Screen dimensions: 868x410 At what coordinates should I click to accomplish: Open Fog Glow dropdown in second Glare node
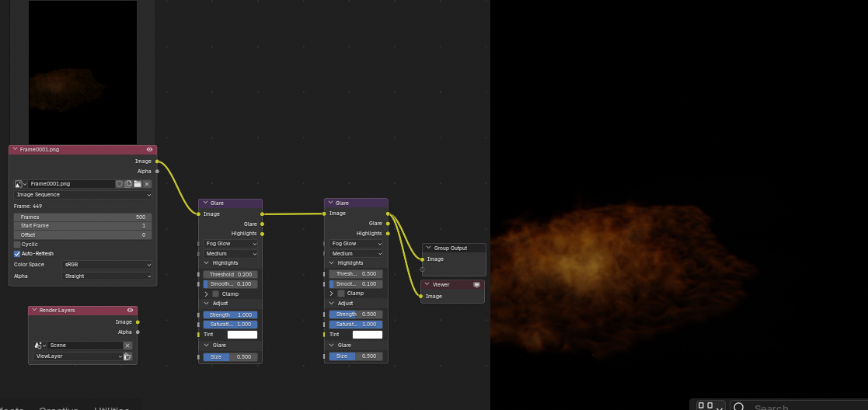[x=356, y=244]
